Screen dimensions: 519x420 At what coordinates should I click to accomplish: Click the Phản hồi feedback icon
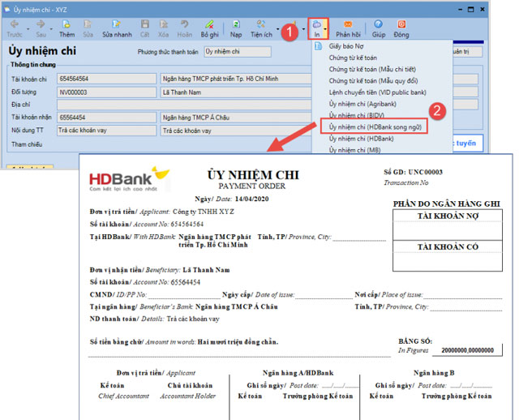pos(348,29)
